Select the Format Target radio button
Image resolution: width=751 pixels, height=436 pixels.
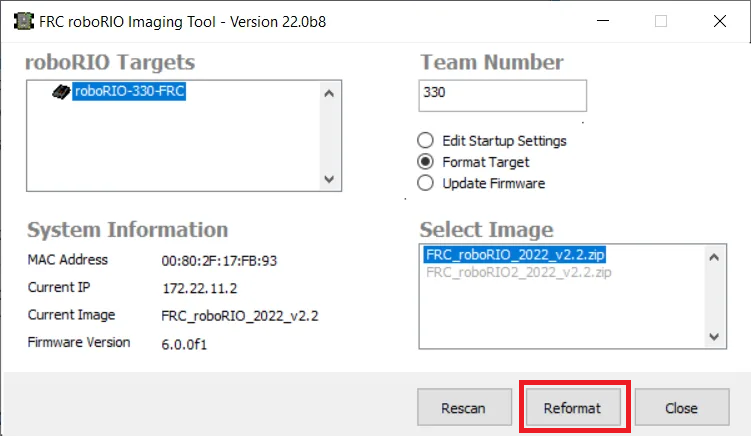(x=425, y=162)
